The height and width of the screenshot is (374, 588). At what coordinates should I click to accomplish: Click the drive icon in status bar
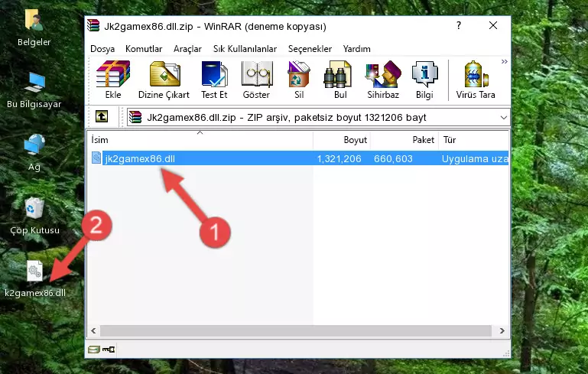point(94,350)
